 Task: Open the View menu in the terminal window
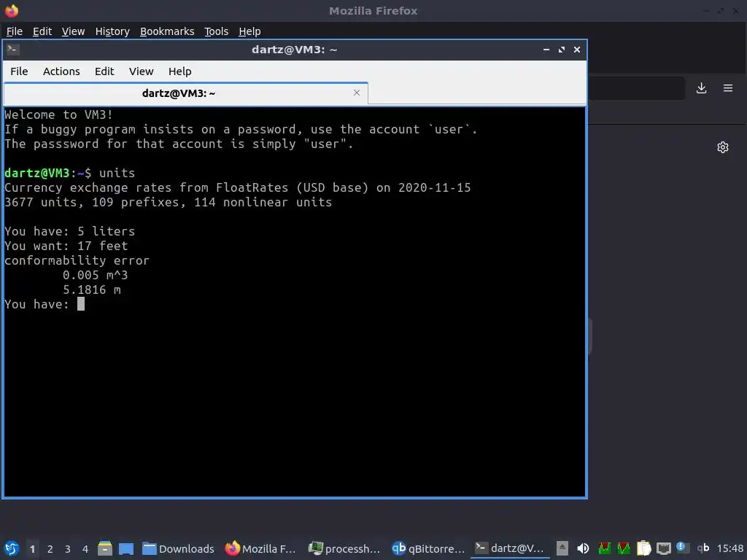[141, 71]
